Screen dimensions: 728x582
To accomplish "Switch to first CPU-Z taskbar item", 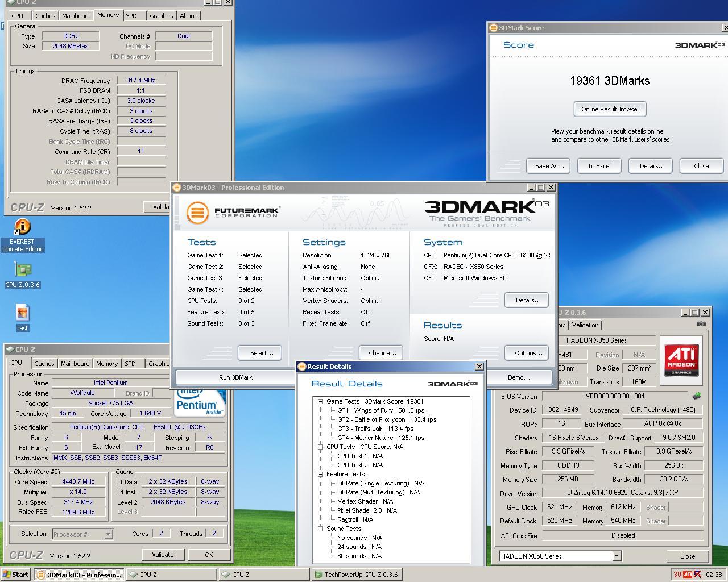I will pos(171,575).
